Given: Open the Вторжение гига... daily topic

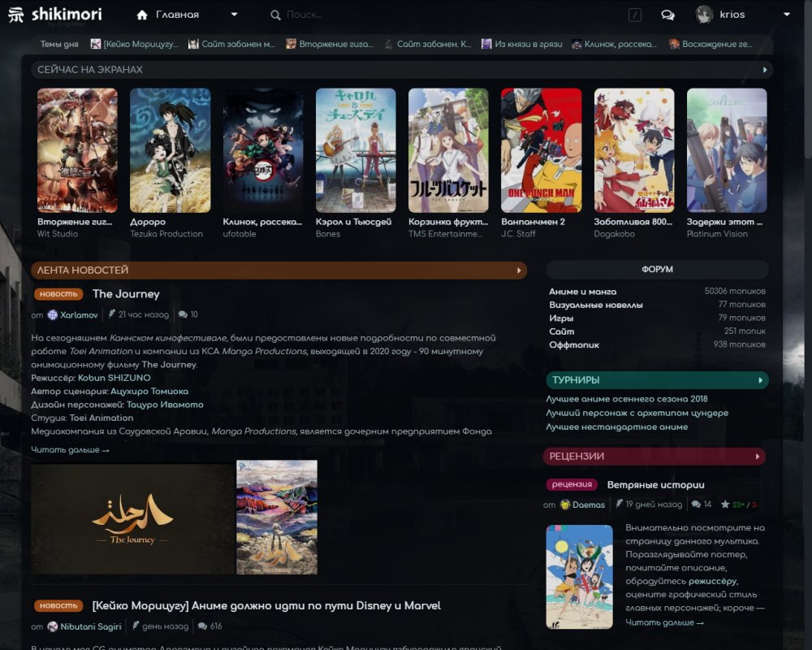Looking at the screenshot, I should pyautogui.click(x=335, y=44).
